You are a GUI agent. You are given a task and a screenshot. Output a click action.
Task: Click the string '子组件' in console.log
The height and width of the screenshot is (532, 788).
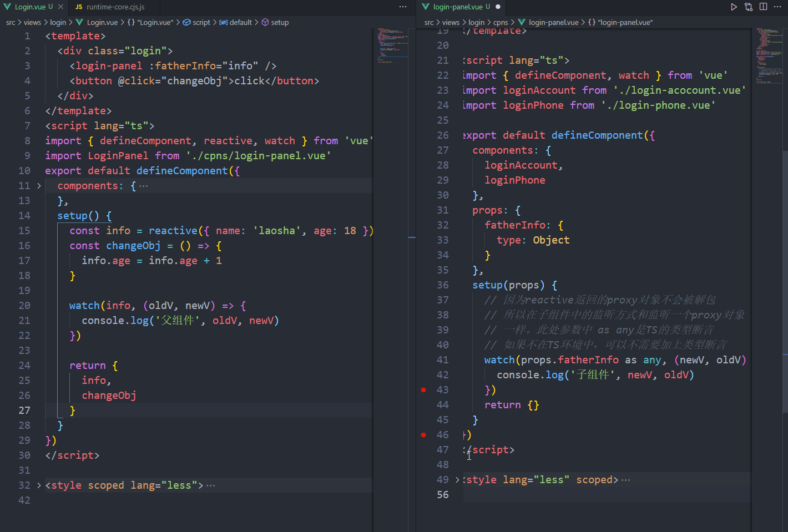[x=592, y=375]
